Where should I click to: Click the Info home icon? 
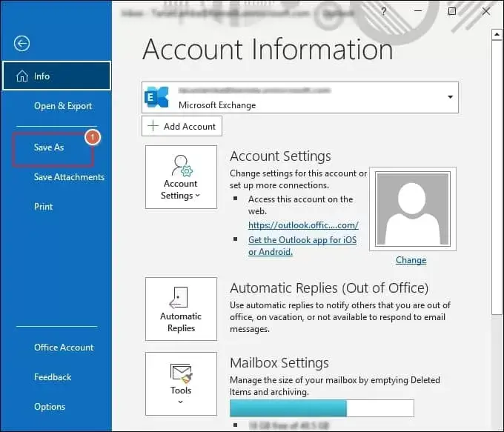point(22,76)
